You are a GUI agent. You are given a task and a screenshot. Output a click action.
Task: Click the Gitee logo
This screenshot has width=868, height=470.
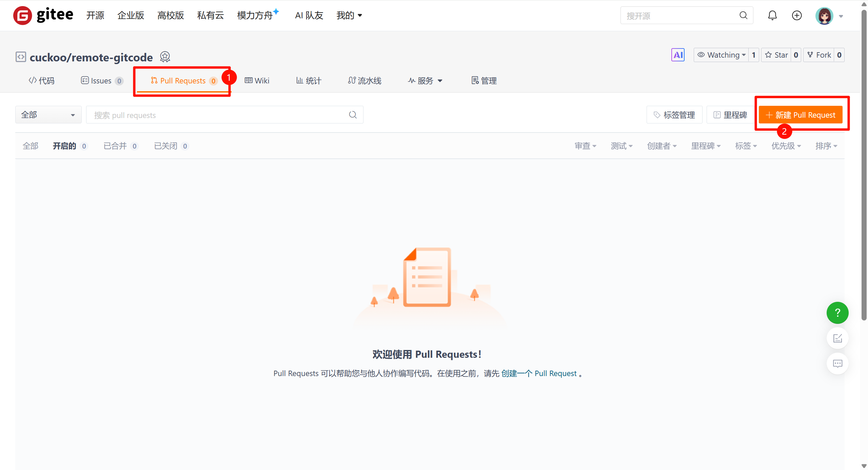click(x=43, y=15)
